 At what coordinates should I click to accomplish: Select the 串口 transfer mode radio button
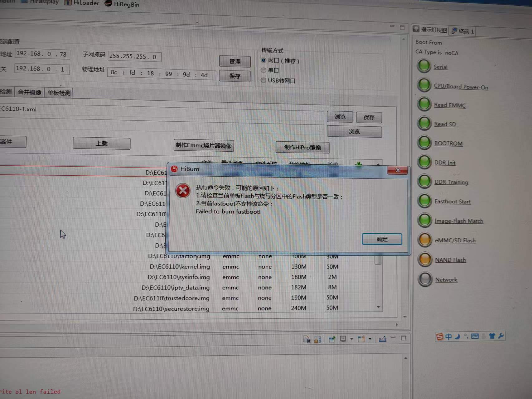click(x=264, y=70)
